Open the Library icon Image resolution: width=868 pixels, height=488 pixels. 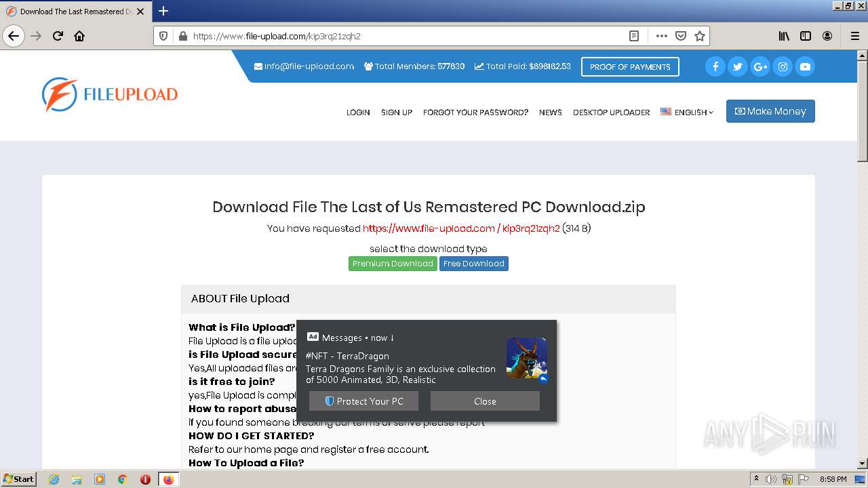[784, 36]
